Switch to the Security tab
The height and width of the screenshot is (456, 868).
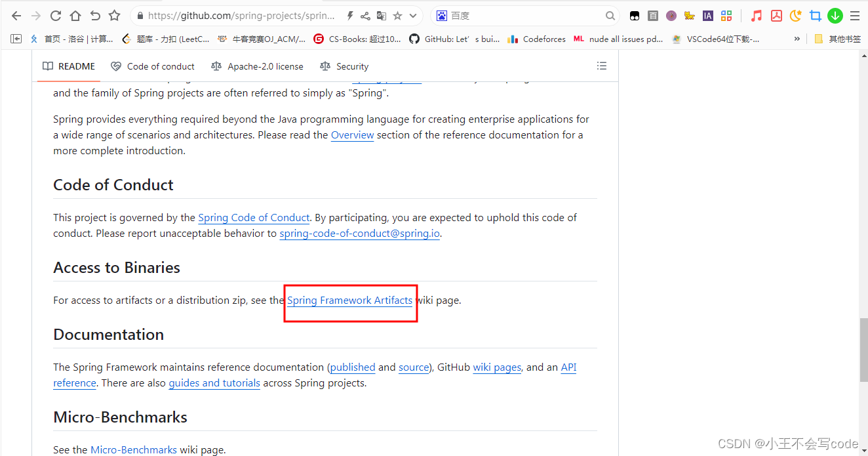(x=344, y=66)
